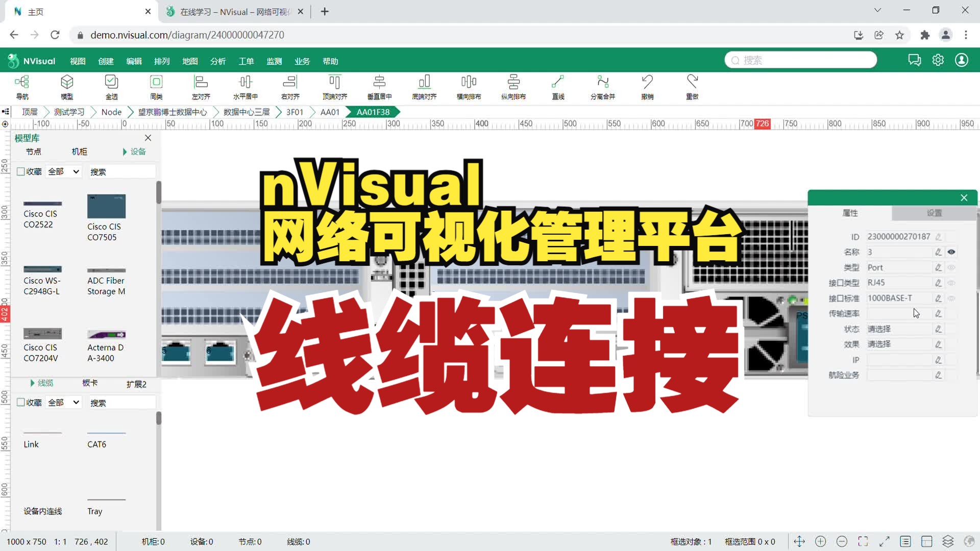980x551 pixels.
Task: Check 收藏 box in cable section
Action: coord(21,403)
